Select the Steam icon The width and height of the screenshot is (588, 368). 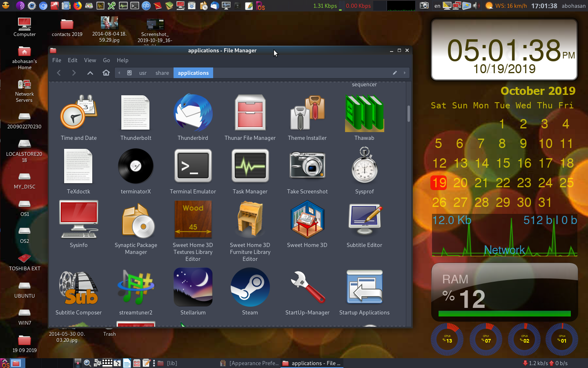point(250,287)
